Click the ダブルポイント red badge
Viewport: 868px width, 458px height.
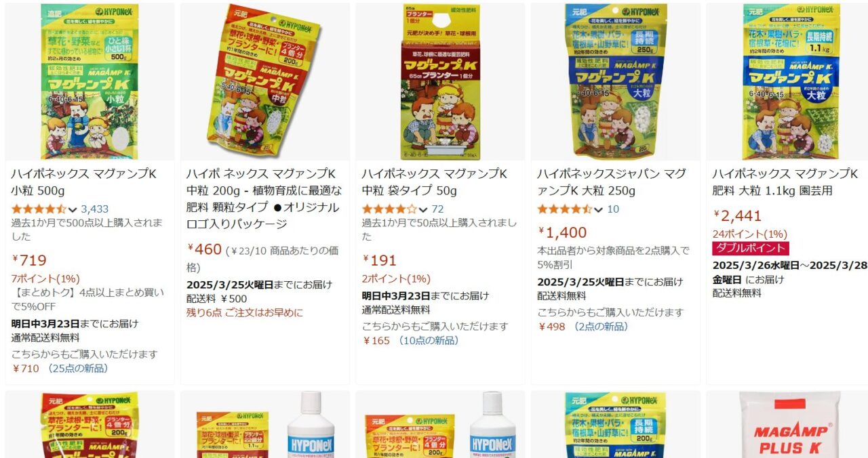(x=751, y=249)
